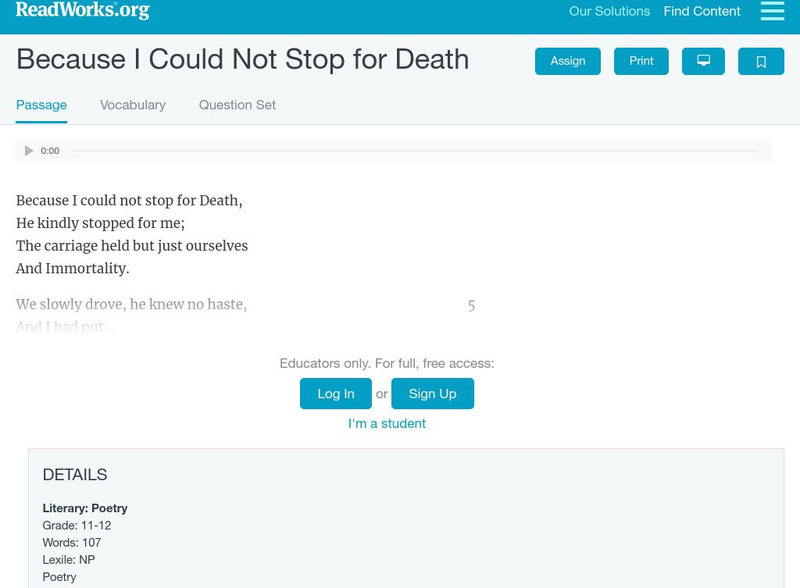
Task: Seek within the audio progress bar
Action: point(415,151)
